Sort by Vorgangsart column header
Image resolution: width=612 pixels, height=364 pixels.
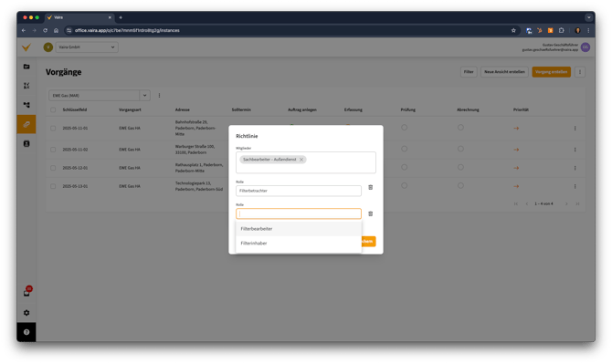click(130, 109)
